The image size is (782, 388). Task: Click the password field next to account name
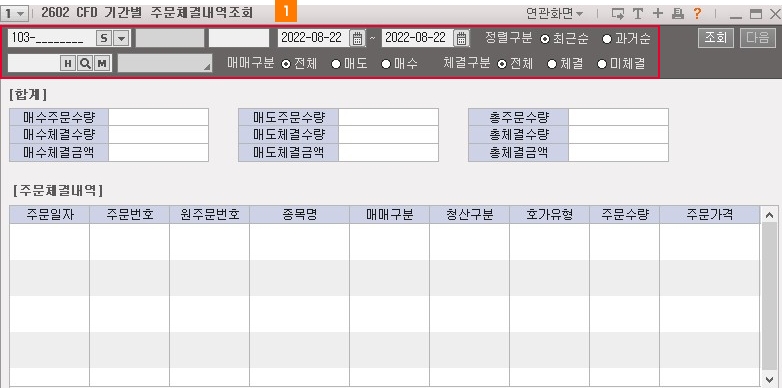click(x=238, y=38)
